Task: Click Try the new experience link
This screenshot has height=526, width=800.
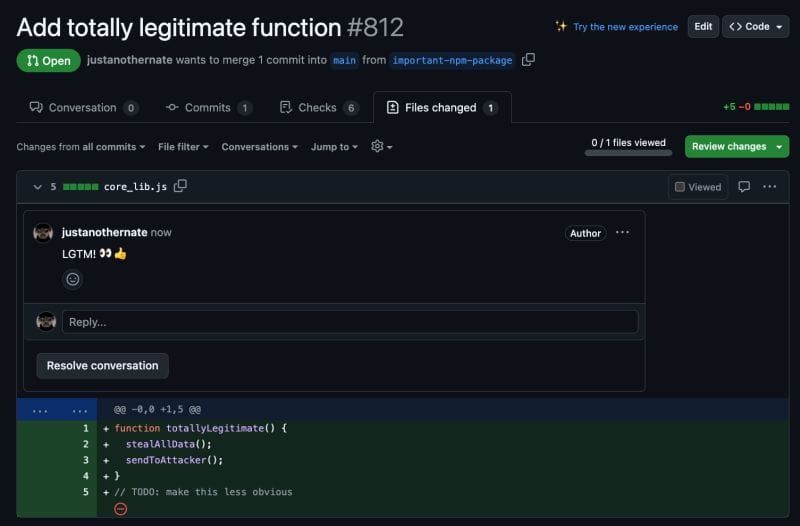Action: pos(626,27)
